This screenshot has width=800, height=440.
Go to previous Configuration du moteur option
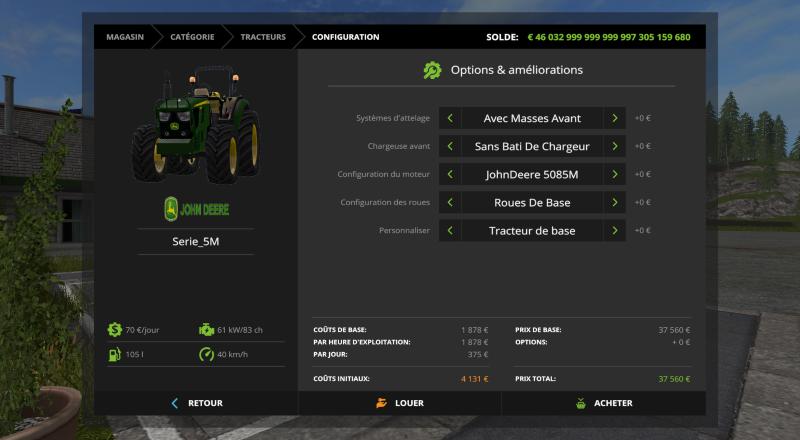[x=450, y=174]
